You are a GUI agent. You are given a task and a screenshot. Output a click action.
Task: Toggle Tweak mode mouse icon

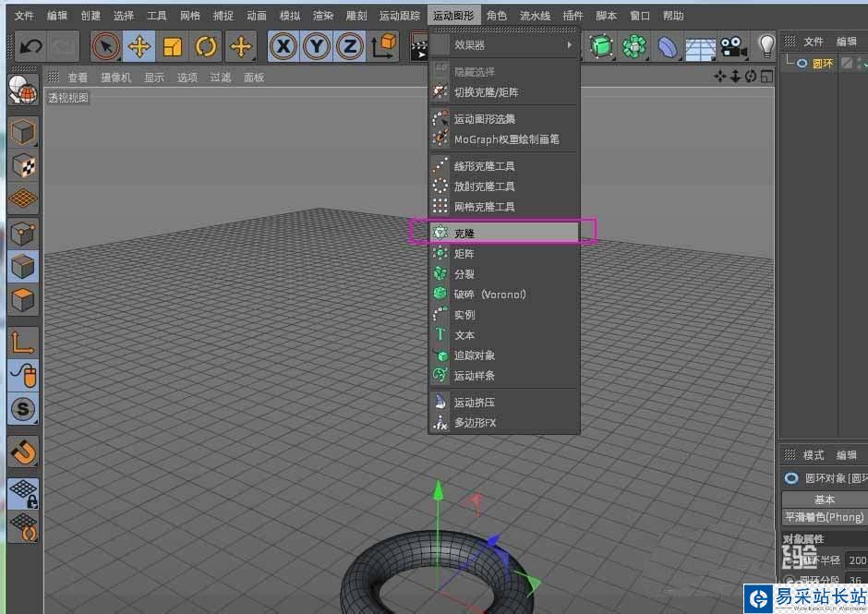click(x=23, y=376)
